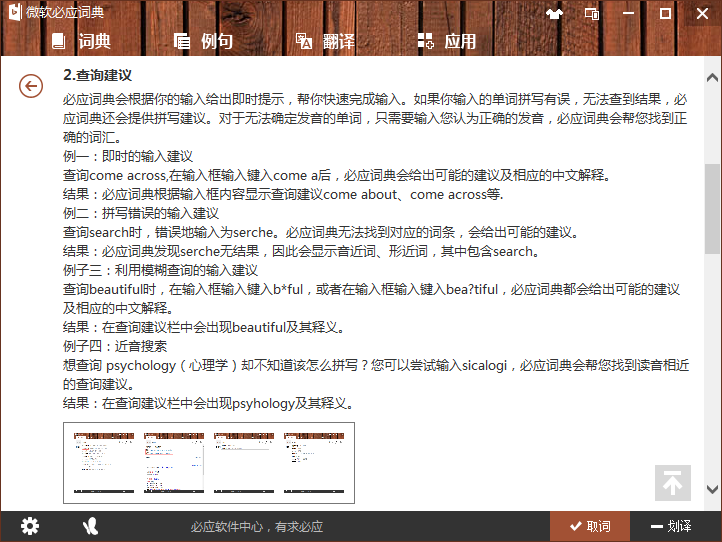Click the 必应软件中心，有求必应 link
This screenshot has height=542, width=722.
click(x=257, y=526)
